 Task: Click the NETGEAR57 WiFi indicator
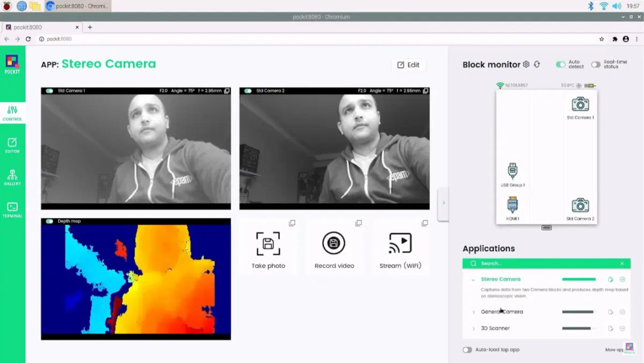coord(512,85)
